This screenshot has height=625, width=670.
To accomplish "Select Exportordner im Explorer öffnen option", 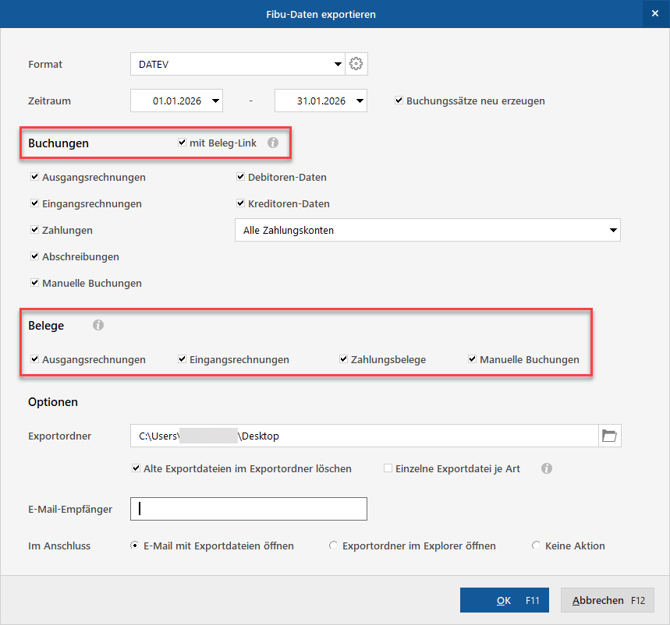I will (333, 546).
